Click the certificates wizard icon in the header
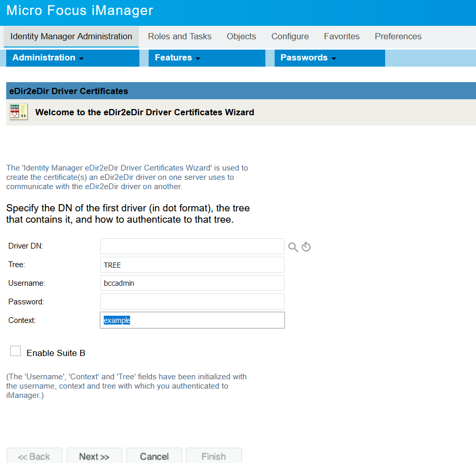This screenshot has height=463, width=476. tap(19, 112)
